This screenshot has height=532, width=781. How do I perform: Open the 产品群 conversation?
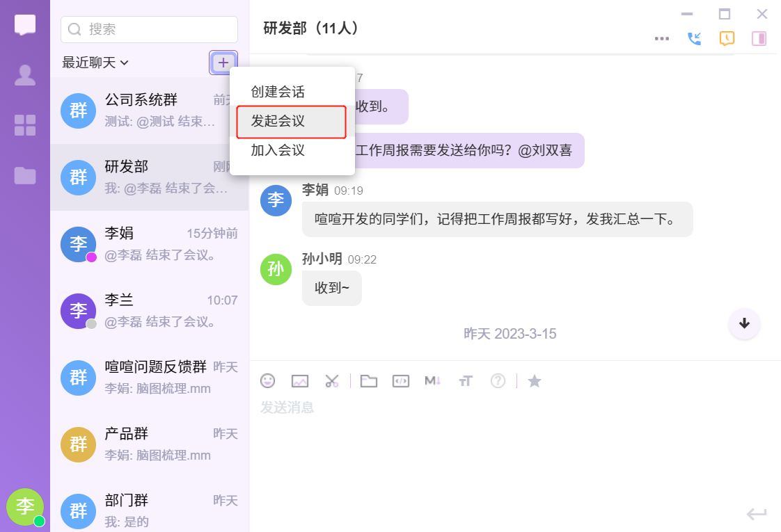pyautogui.click(x=149, y=444)
